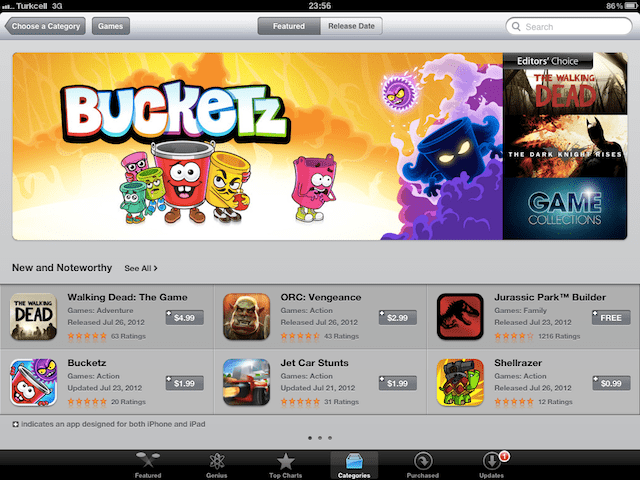Image resolution: width=640 pixels, height=480 pixels.
Task: Tap the Walking Dead app icon
Action: [33, 317]
